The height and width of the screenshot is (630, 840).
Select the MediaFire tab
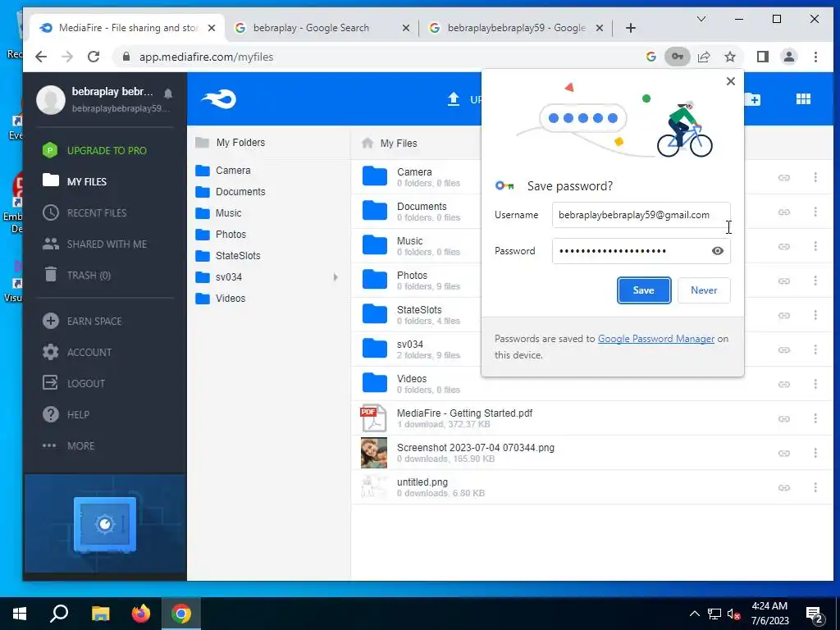click(x=126, y=28)
